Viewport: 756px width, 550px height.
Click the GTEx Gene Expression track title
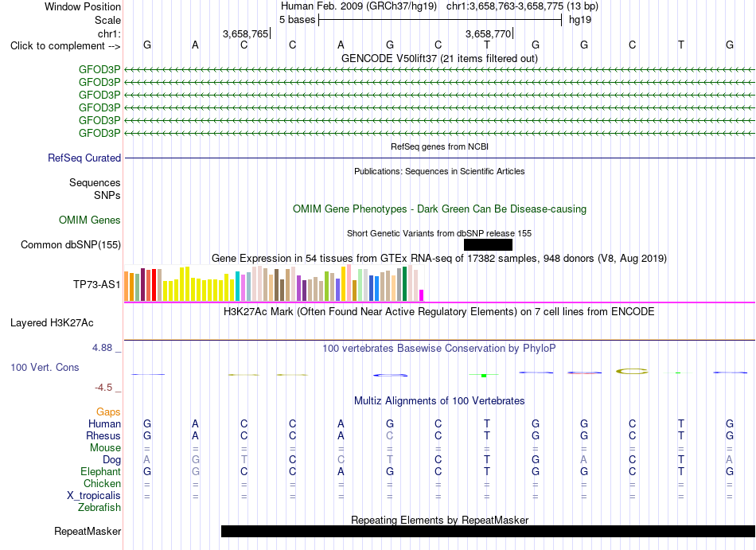pos(439,259)
